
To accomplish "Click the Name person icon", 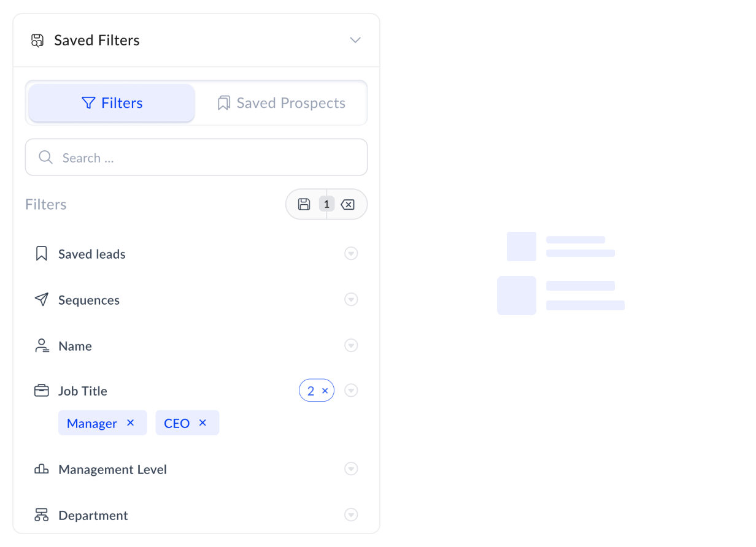I will pos(41,345).
